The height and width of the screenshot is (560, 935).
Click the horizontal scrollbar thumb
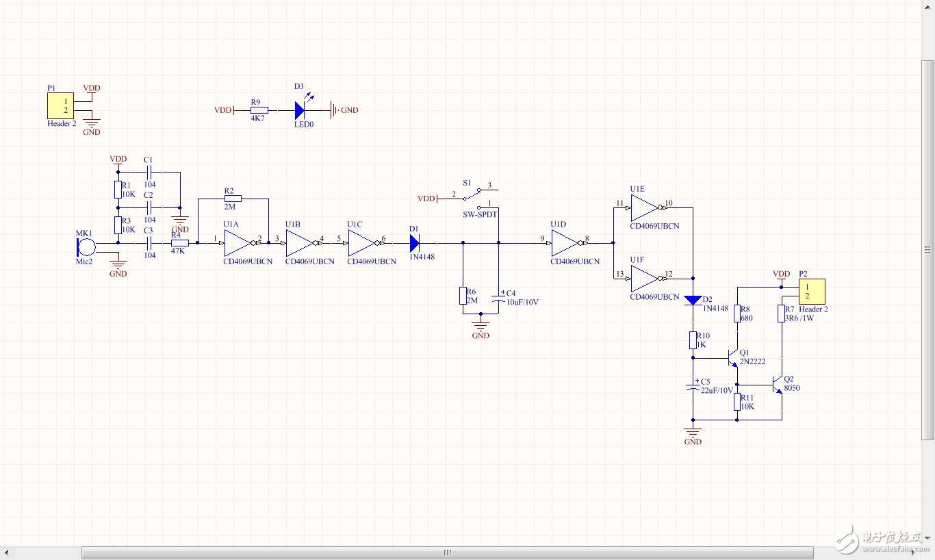pyautogui.click(x=448, y=552)
